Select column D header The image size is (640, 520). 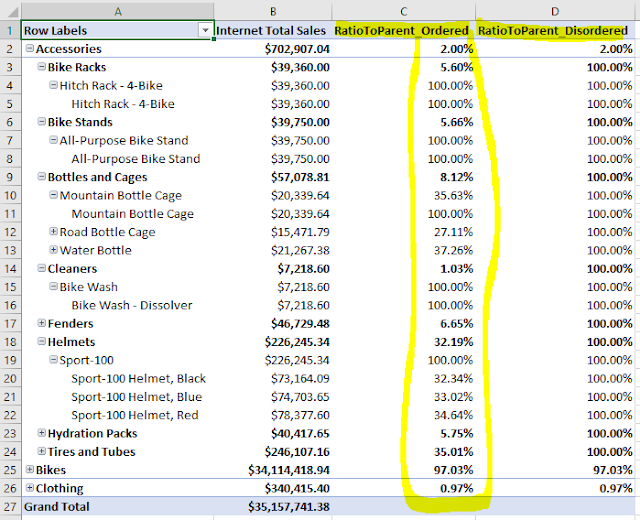pyautogui.click(x=555, y=11)
